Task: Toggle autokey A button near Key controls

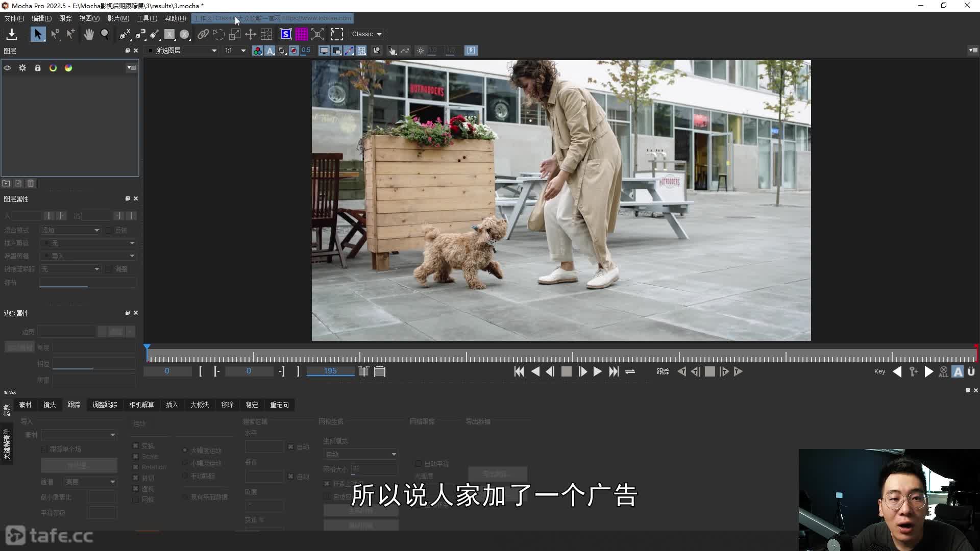Action: pos(958,372)
